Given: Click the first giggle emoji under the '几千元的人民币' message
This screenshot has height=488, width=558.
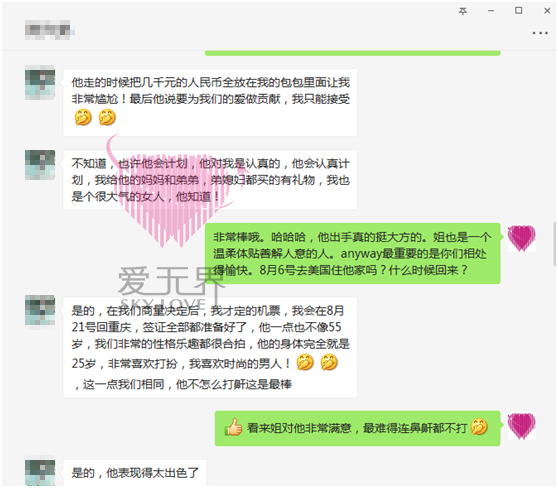Looking at the screenshot, I should 83,117.
